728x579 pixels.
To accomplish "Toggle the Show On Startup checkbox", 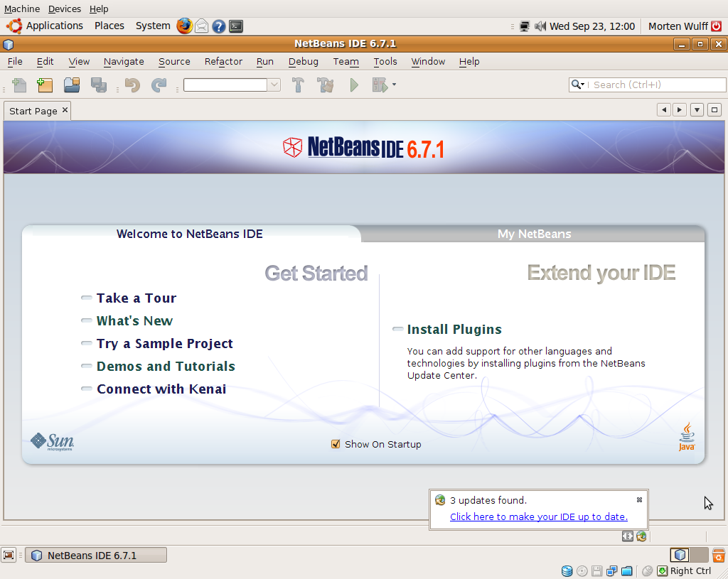I will tap(336, 444).
